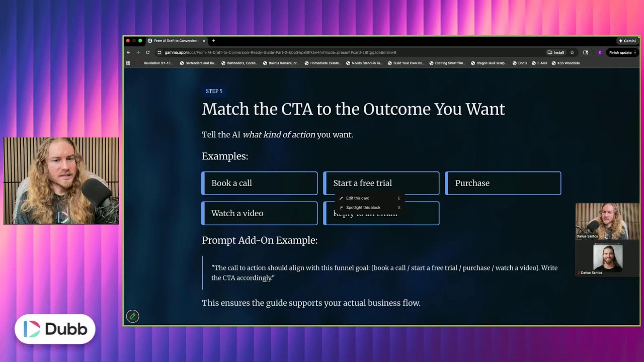Viewport: 644px width, 362px height.
Task: Open the Gemini button in the tab strip
Action: [x=627, y=41]
